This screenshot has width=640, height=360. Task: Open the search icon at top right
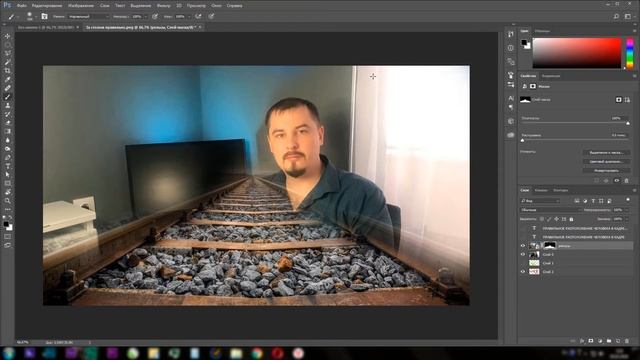[616, 16]
